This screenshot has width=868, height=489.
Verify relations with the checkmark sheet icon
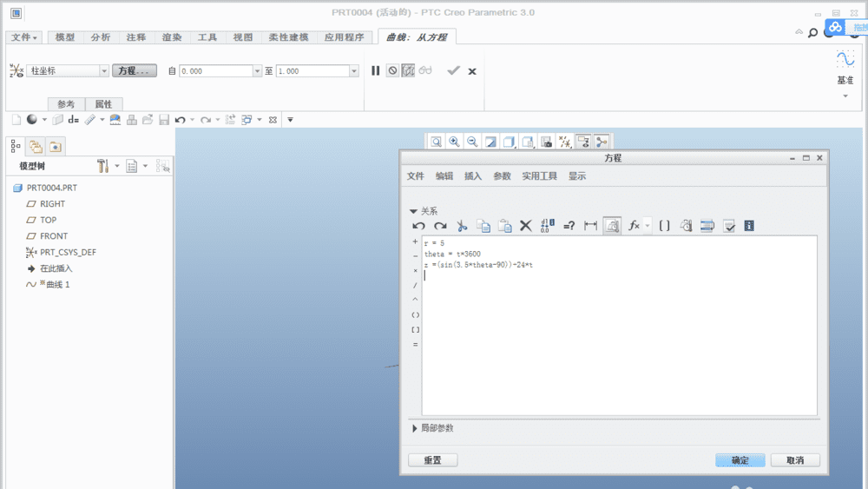pos(729,226)
